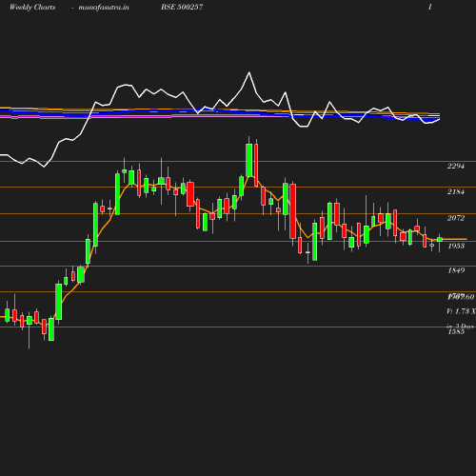The height and width of the screenshot is (476, 476).
Task: Click the "BSE 500257" stock code label
Action: point(182,7)
